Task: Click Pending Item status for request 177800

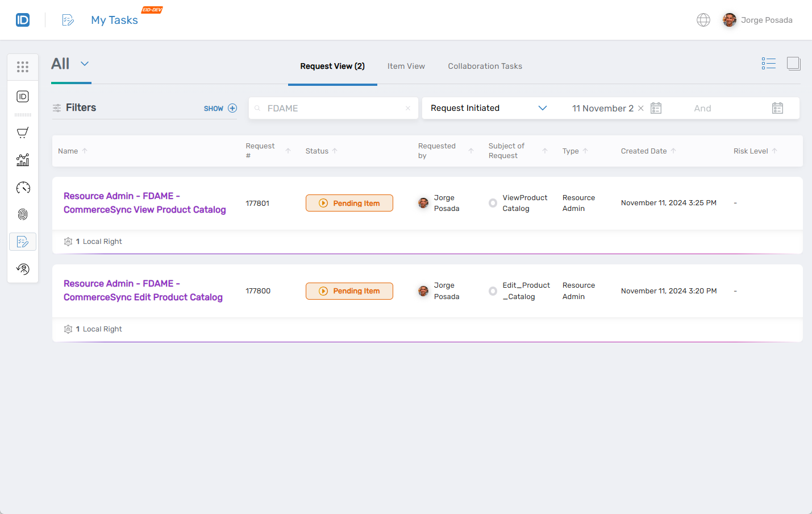Action: coord(349,291)
